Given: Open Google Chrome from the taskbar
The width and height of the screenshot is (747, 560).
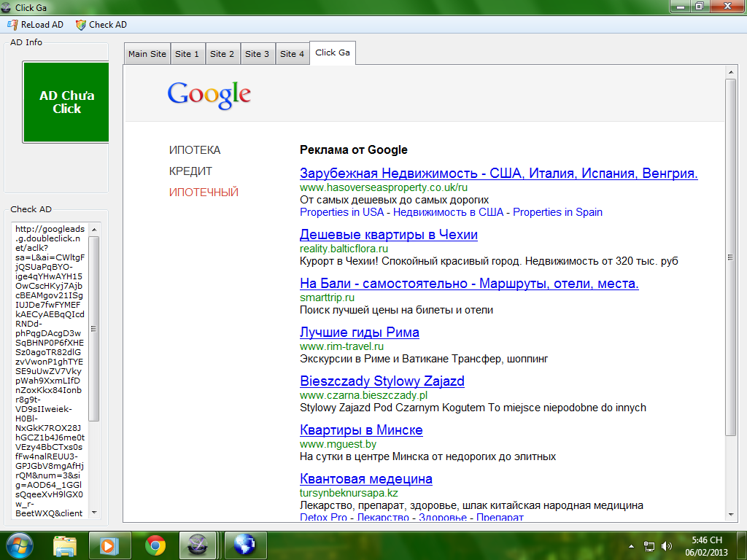Looking at the screenshot, I should click(155, 545).
